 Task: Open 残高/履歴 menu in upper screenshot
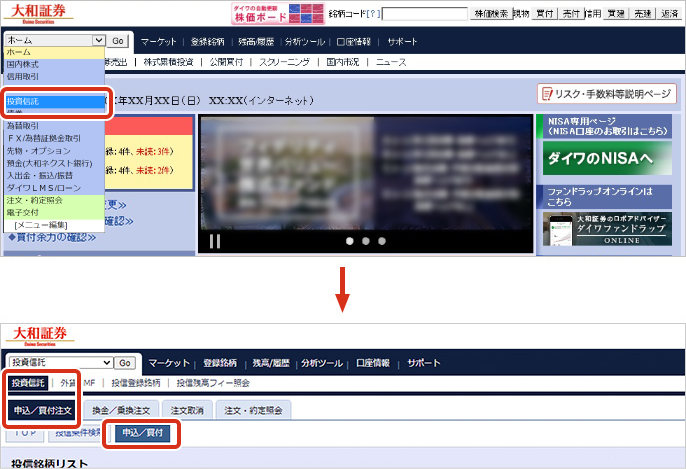tap(256, 42)
